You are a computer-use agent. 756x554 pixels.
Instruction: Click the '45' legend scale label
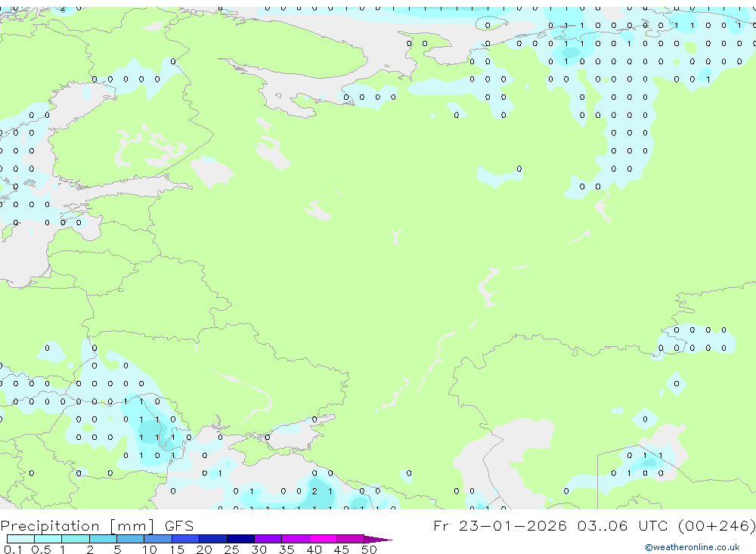[342, 549]
